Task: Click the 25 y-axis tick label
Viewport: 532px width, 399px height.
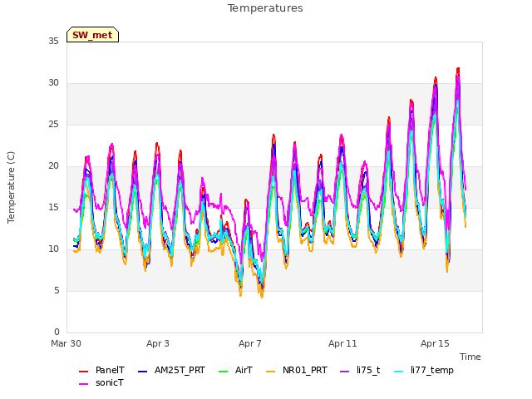Action: coord(53,125)
